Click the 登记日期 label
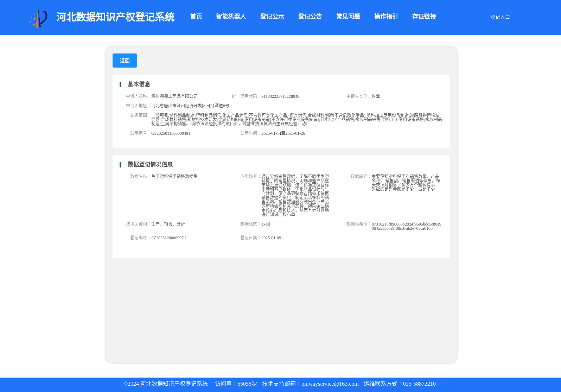The image size is (561, 392). pyautogui.click(x=250, y=238)
